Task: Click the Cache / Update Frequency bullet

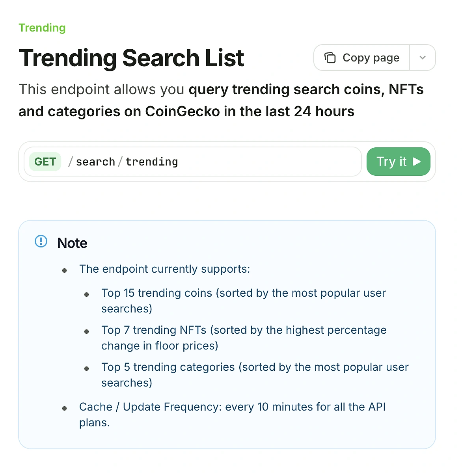Action: click(232, 414)
